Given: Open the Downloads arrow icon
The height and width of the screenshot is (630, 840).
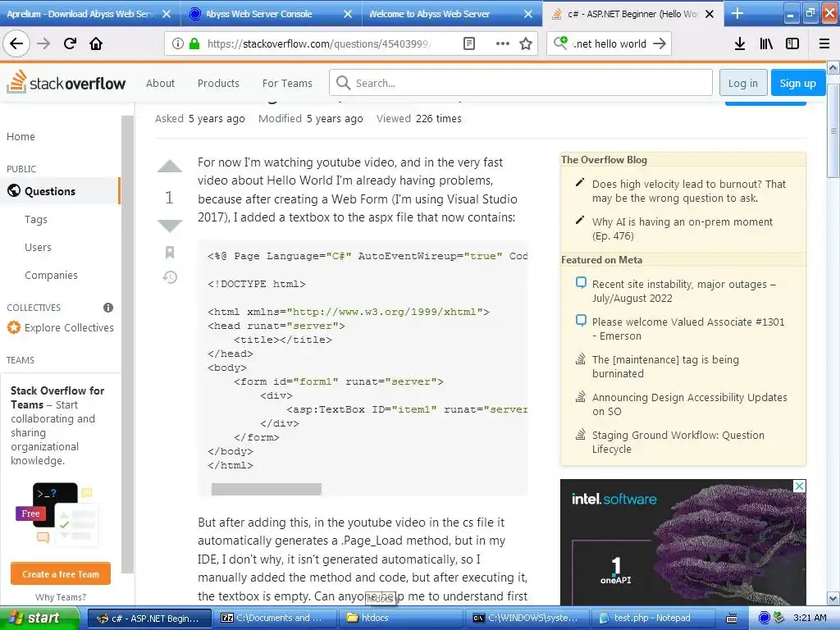Looking at the screenshot, I should (740, 43).
